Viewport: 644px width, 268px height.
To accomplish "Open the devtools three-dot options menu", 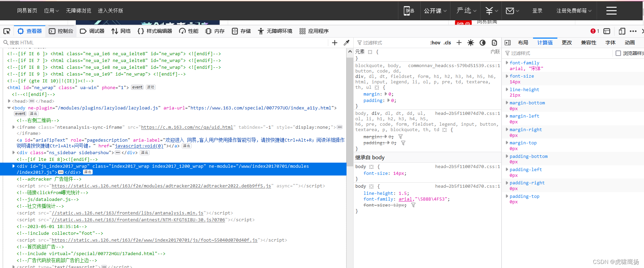I will [633, 31].
